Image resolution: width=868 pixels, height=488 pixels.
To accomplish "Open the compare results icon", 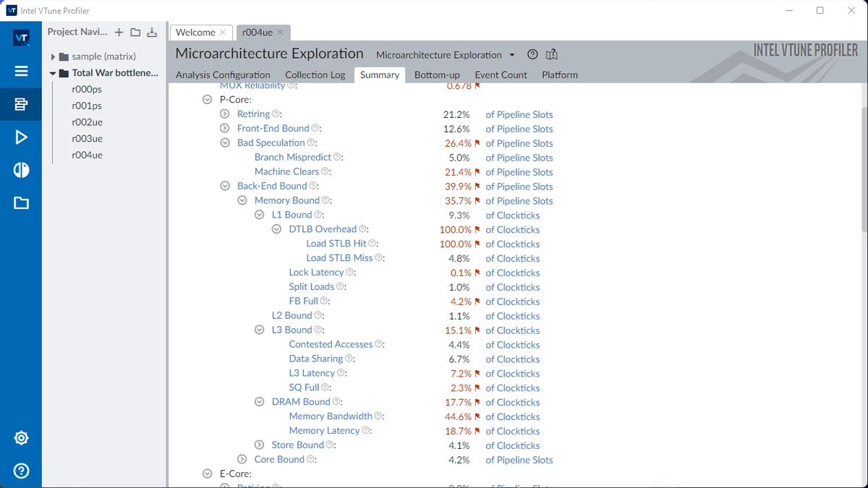I will [21, 170].
